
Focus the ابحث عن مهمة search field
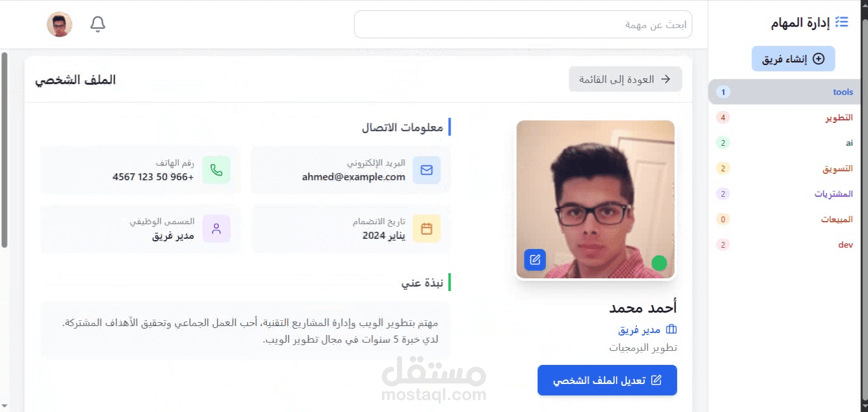pyautogui.click(x=522, y=24)
